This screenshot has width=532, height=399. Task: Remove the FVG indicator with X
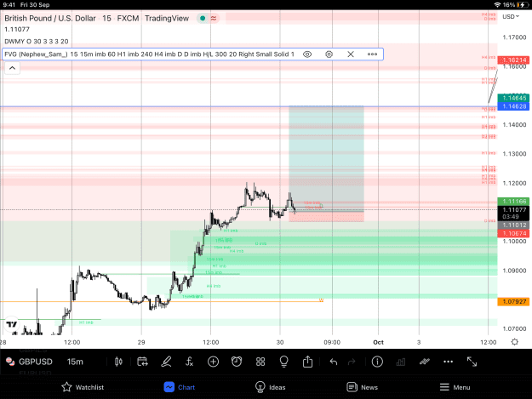351,54
